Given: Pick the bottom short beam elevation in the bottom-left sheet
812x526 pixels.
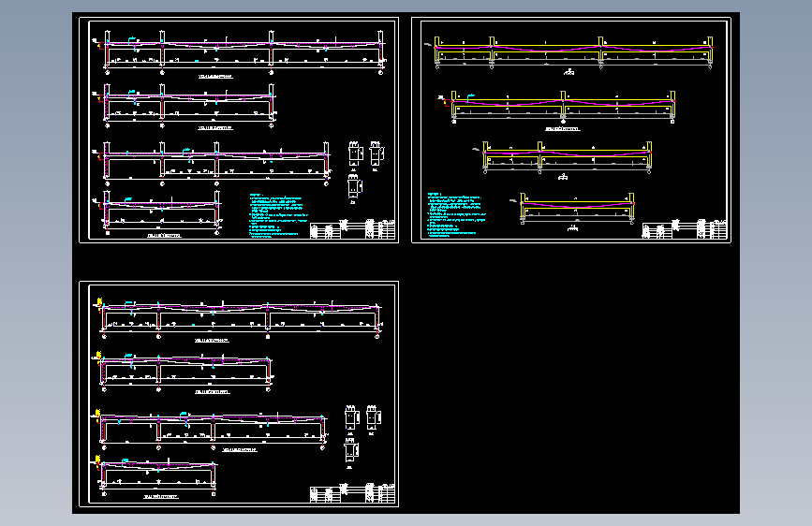Looking at the screenshot, I should pyautogui.click(x=155, y=476).
